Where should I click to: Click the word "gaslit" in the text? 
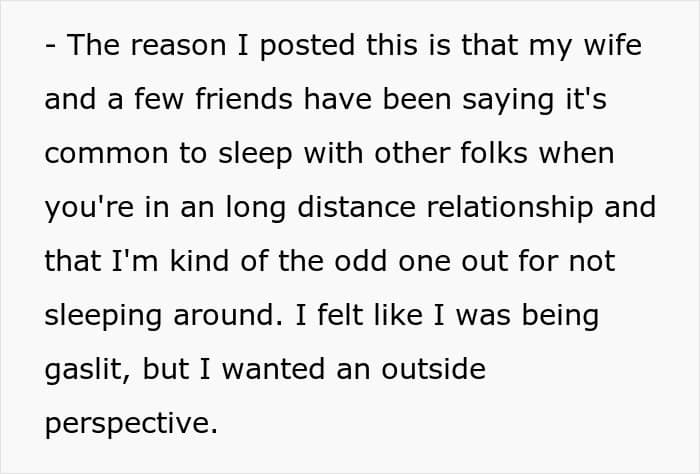tap(84, 371)
